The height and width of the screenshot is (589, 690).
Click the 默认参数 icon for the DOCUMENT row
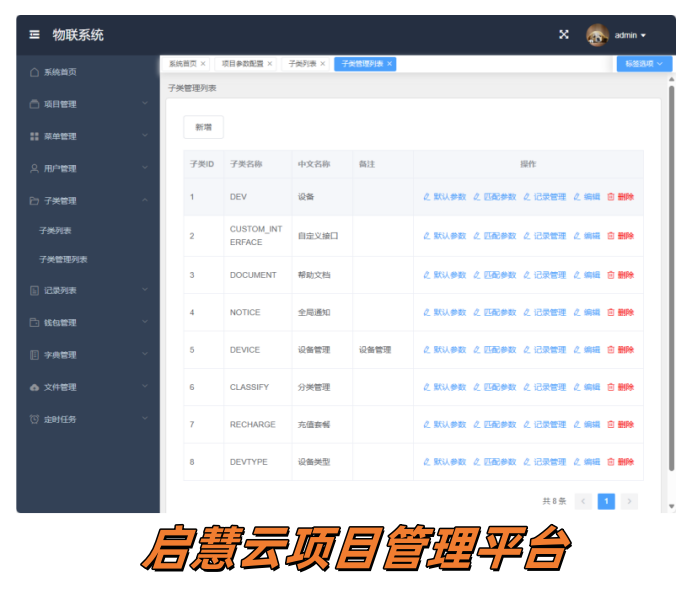click(x=427, y=275)
